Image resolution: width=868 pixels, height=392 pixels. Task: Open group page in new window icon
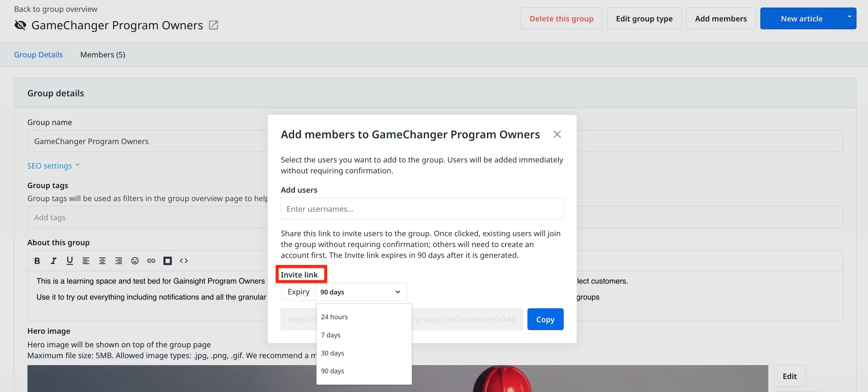click(214, 25)
